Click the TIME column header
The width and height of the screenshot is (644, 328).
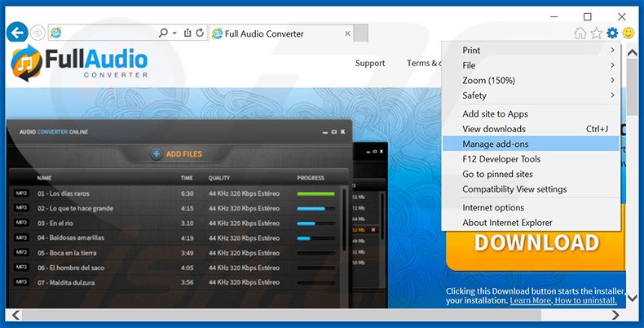click(x=187, y=178)
